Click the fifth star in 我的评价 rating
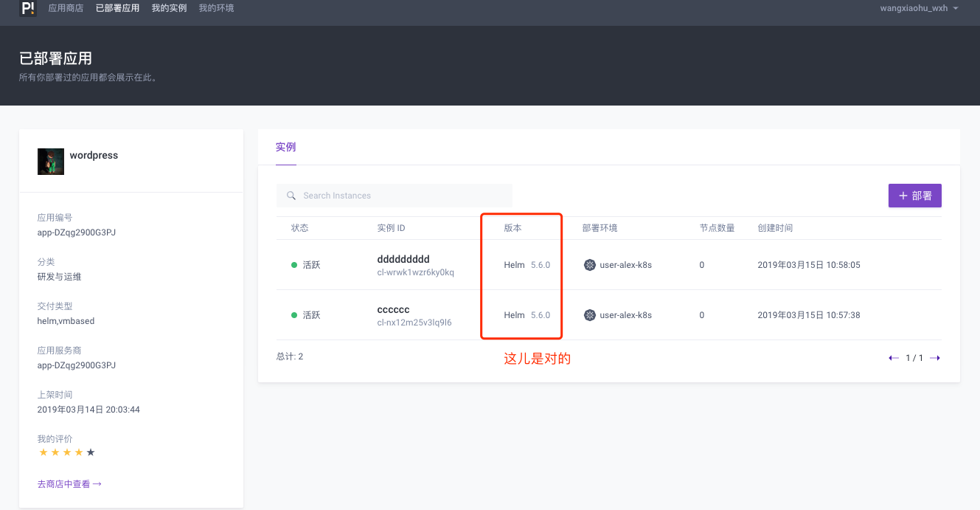Screen dimensions: 980x510 (89, 452)
